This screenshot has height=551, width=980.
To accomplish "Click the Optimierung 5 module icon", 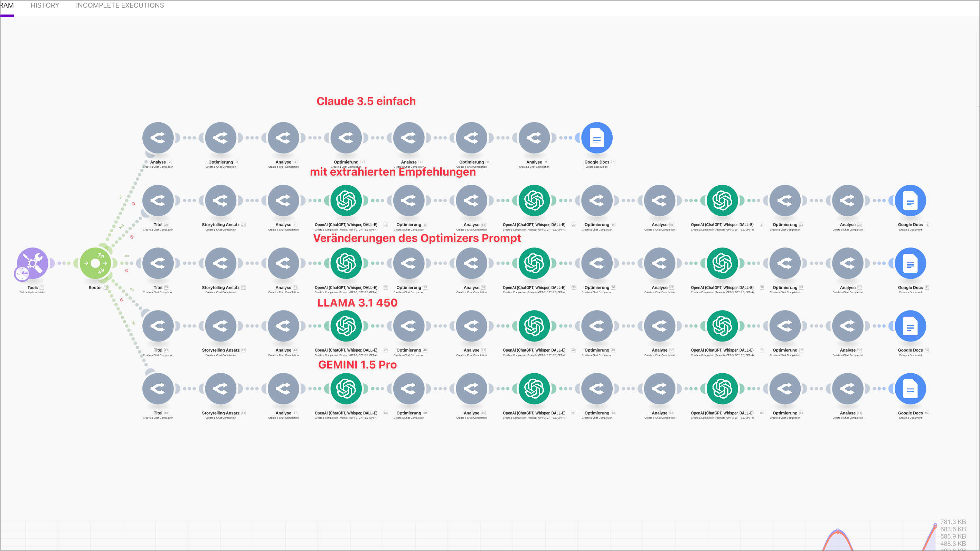I will (346, 138).
